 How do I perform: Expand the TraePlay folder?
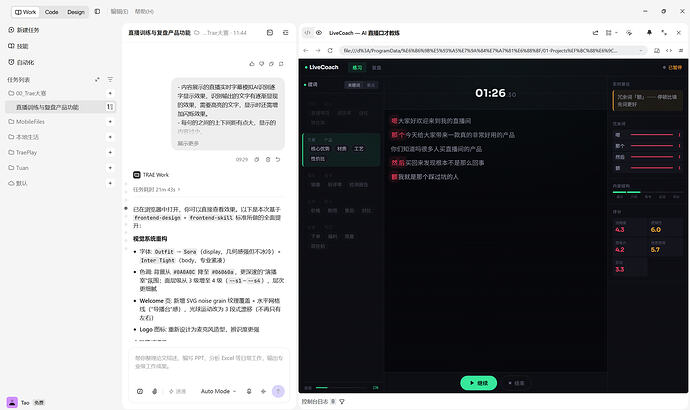coord(22,152)
